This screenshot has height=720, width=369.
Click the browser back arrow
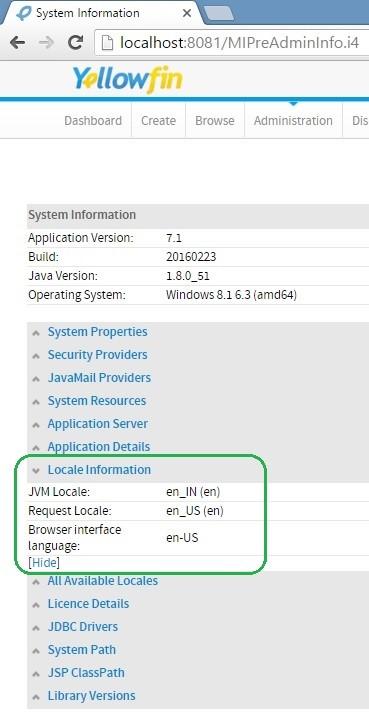(x=17, y=43)
